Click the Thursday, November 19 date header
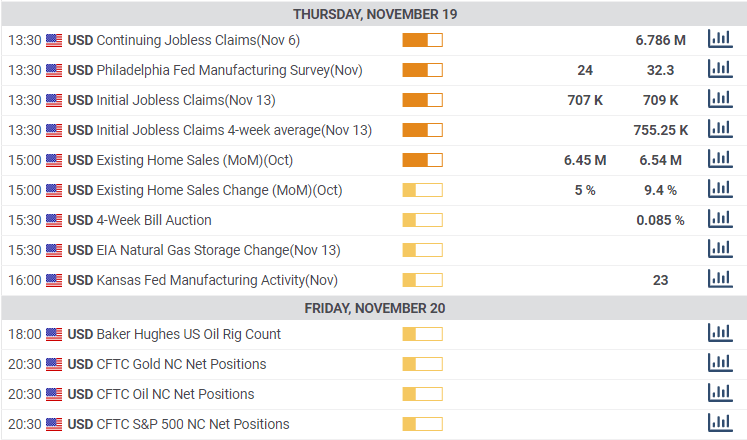The image size is (747, 440). [375, 14]
